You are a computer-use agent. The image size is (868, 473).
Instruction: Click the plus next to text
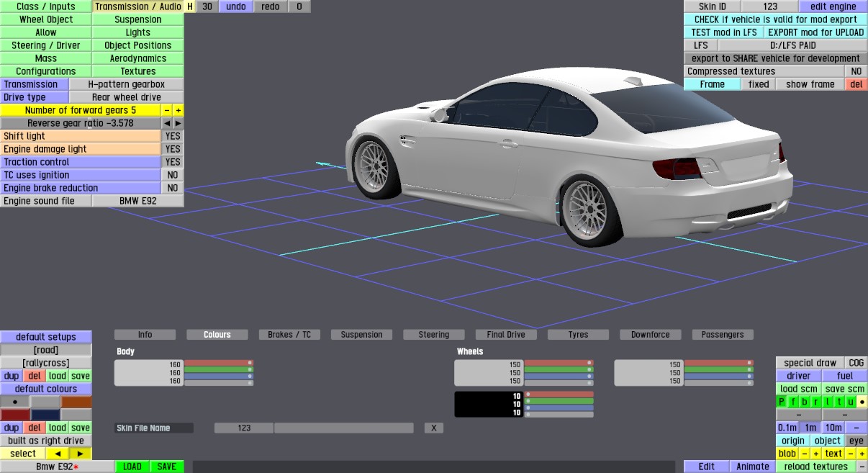point(862,454)
